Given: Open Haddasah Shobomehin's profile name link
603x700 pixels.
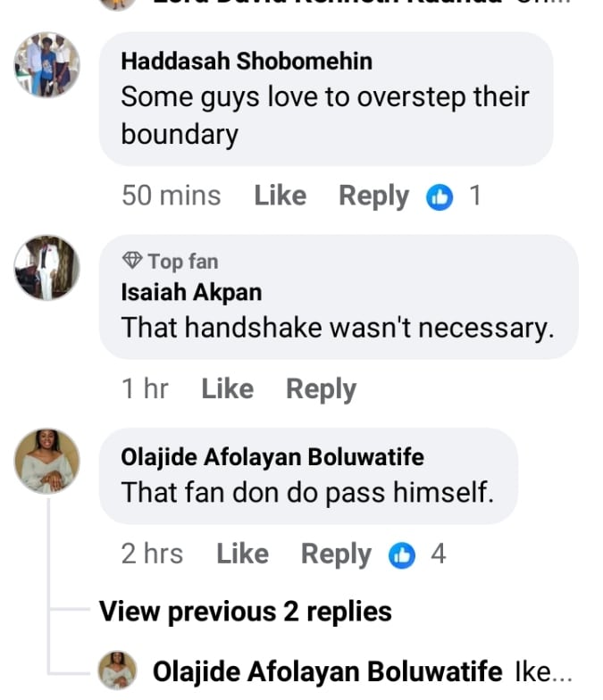Looking at the screenshot, I should point(247,61).
